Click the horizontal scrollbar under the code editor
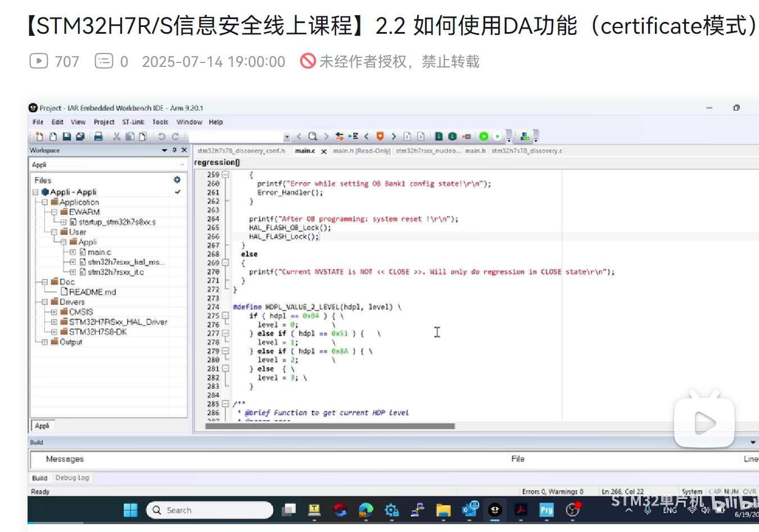 330,426
